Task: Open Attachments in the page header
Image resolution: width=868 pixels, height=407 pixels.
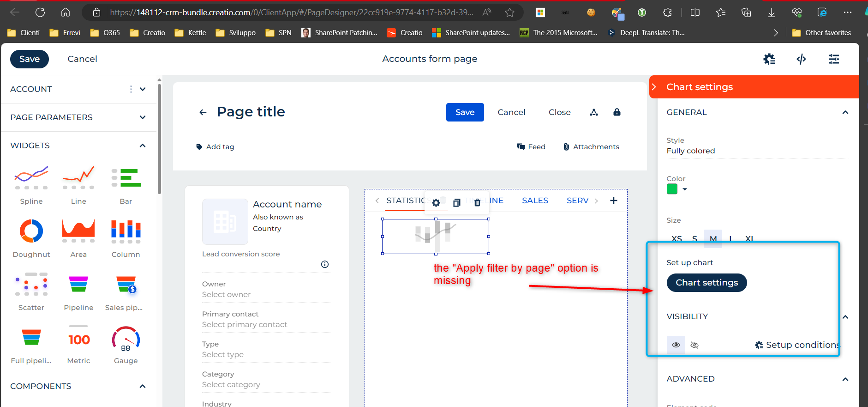Action: [591, 147]
